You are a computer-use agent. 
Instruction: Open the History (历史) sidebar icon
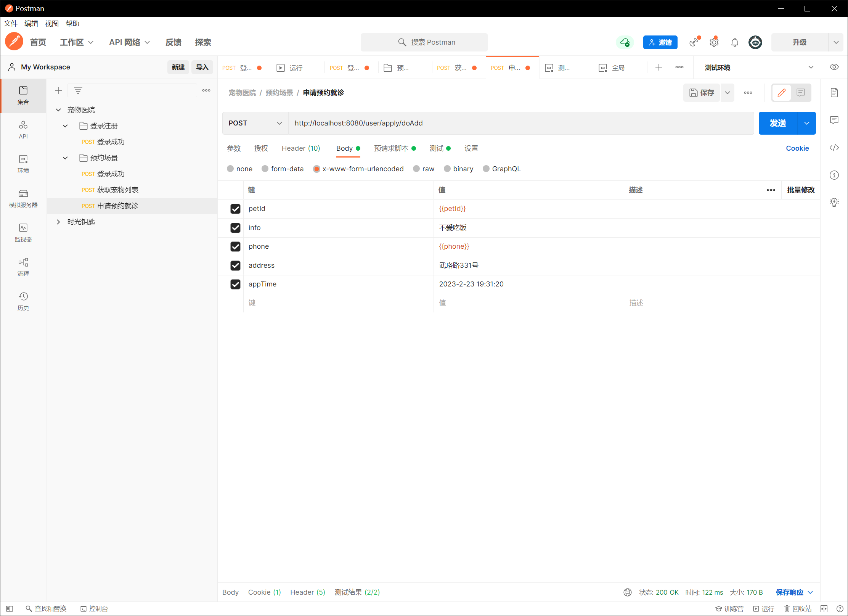23,301
